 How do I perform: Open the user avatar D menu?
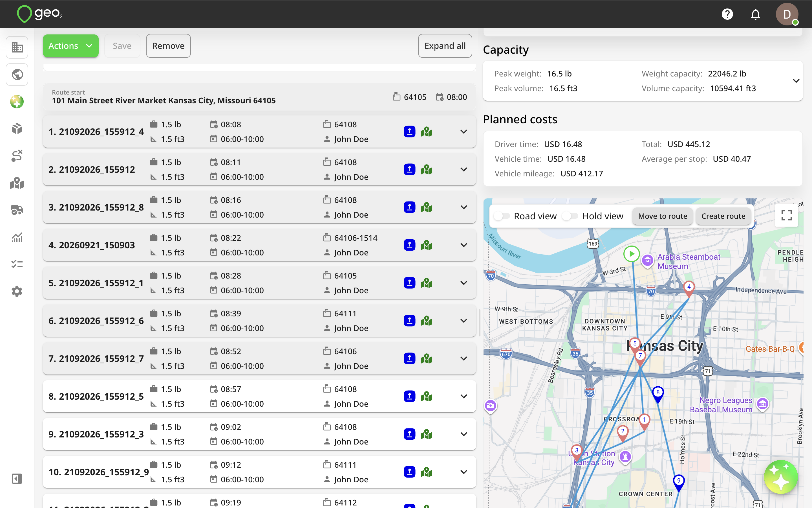click(x=787, y=14)
